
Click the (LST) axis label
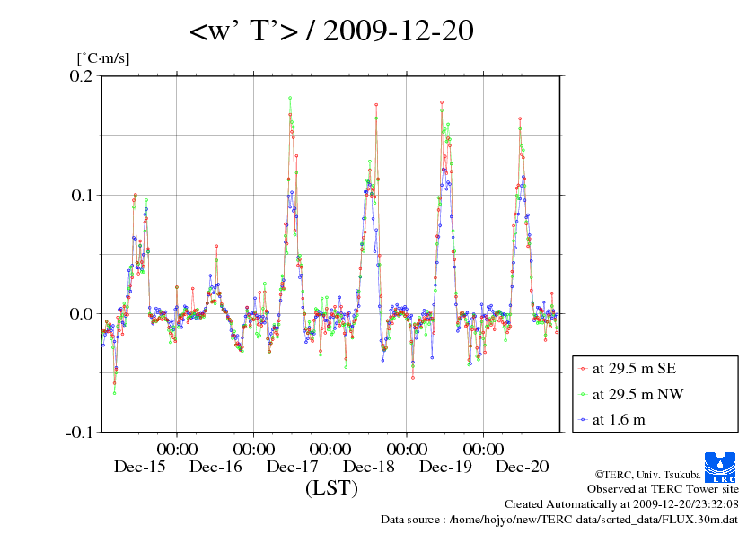[331, 487]
